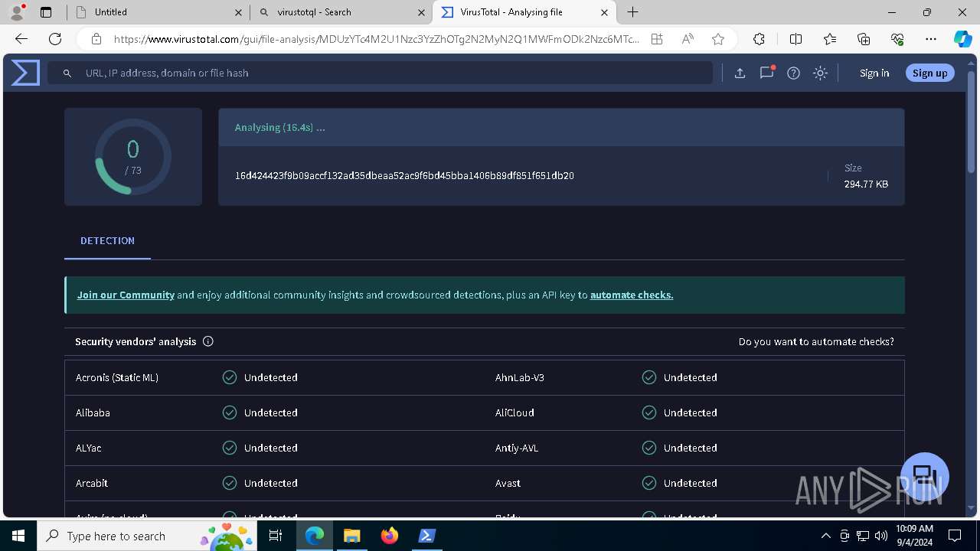Viewport: 980px width, 551px height.
Task: Open File Explorer from the taskbar
Action: pos(351,536)
